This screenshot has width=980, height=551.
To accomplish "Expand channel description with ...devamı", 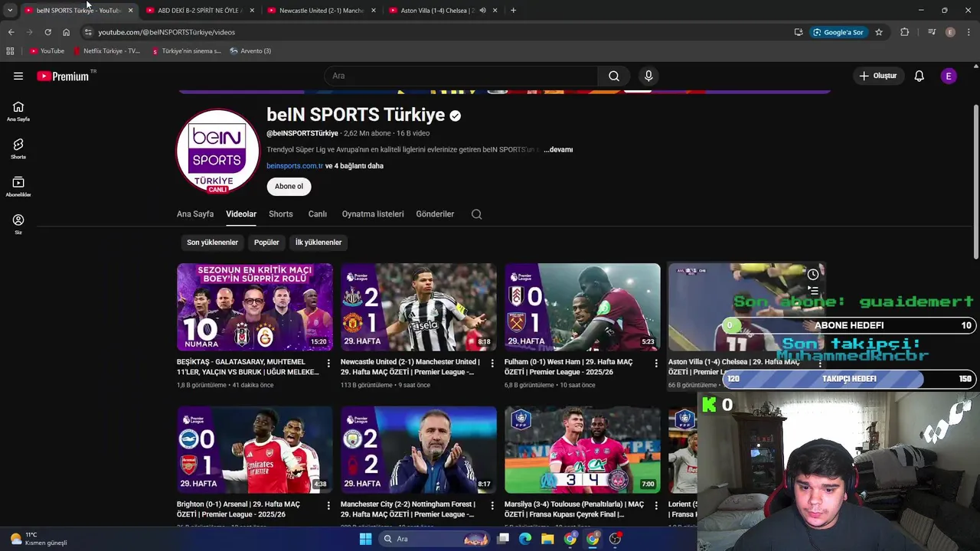I will 558,150.
